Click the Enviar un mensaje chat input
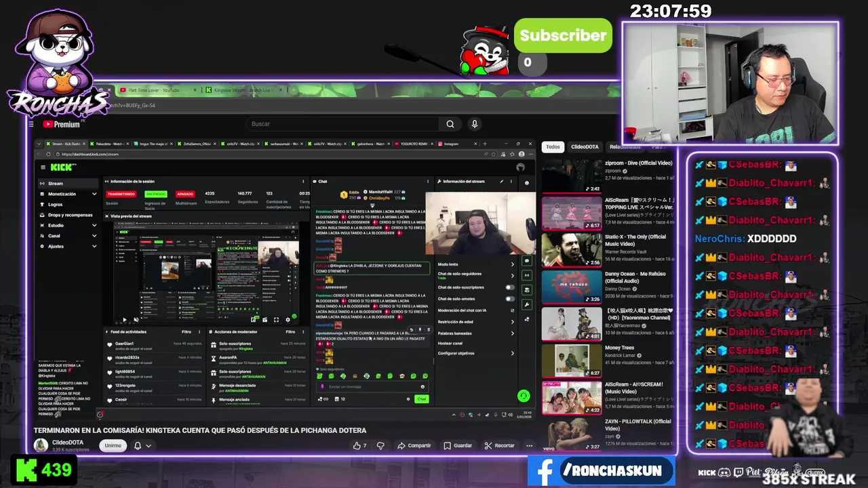This screenshot has height=488, width=868. pos(372,387)
